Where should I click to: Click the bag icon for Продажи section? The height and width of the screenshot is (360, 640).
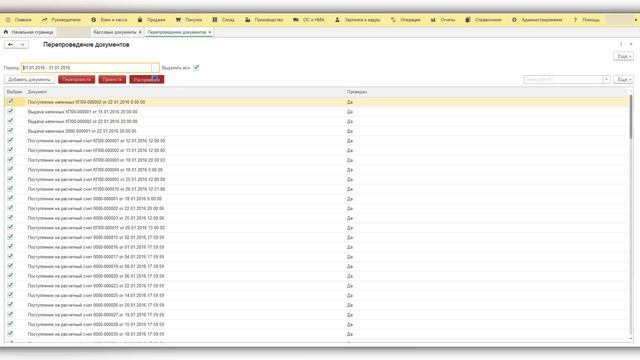coord(140,20)
